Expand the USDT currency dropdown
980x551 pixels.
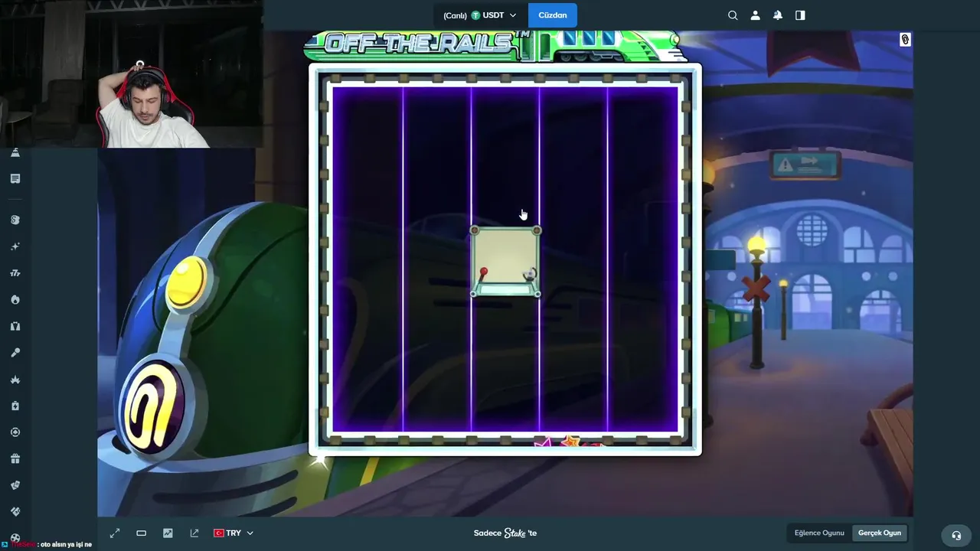[x=480, y=15]
